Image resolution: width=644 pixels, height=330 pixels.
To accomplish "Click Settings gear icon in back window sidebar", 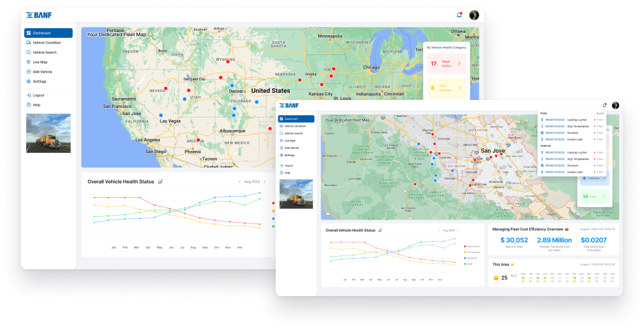I will [x=28, y=82].
